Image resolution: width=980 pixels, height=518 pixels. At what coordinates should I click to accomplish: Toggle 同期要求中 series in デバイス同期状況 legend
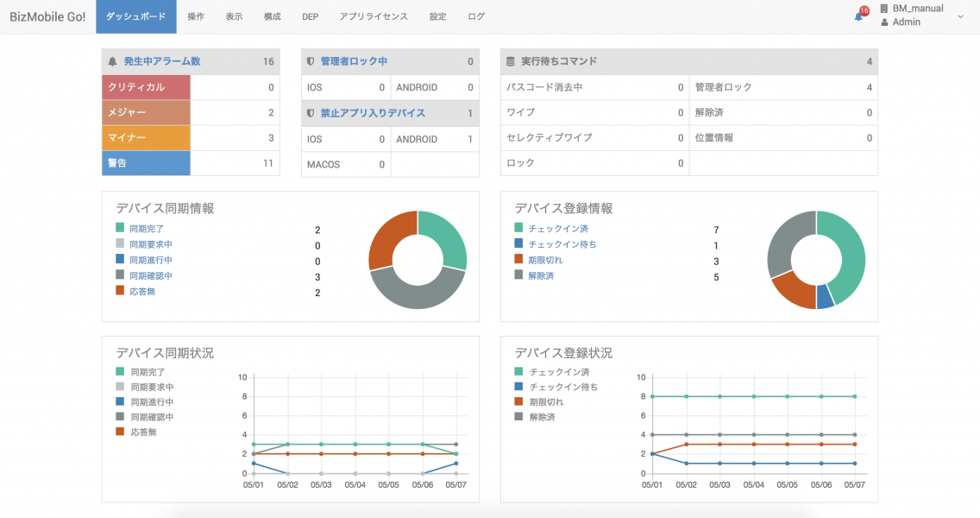click(x=145, y=387)
